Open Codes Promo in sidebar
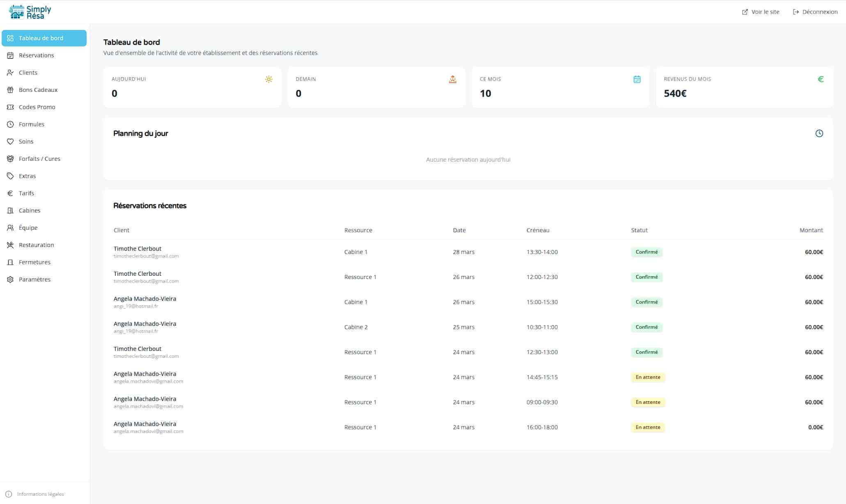The width and height of the screenshot is (846, 504). tap(37, 107)
